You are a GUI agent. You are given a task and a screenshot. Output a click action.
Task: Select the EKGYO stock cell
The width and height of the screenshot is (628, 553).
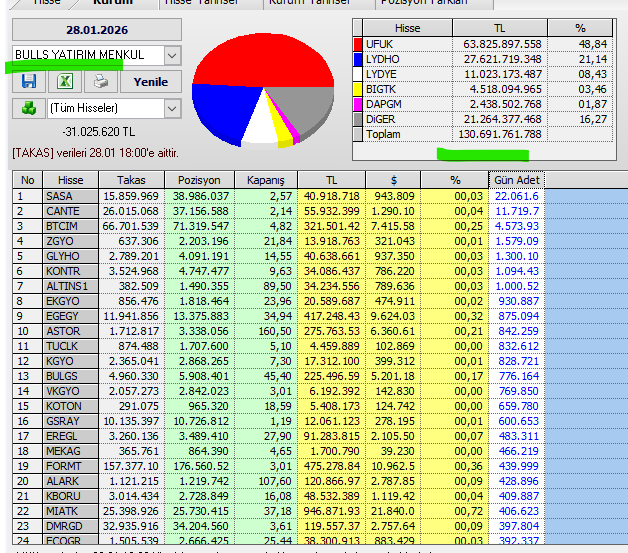tap(70, 301)
